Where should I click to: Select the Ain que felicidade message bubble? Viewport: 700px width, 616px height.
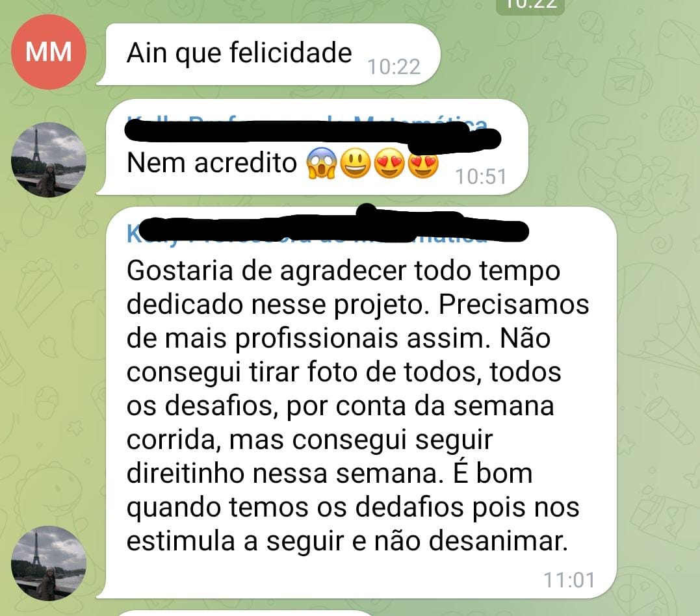[x=268, y=54]
